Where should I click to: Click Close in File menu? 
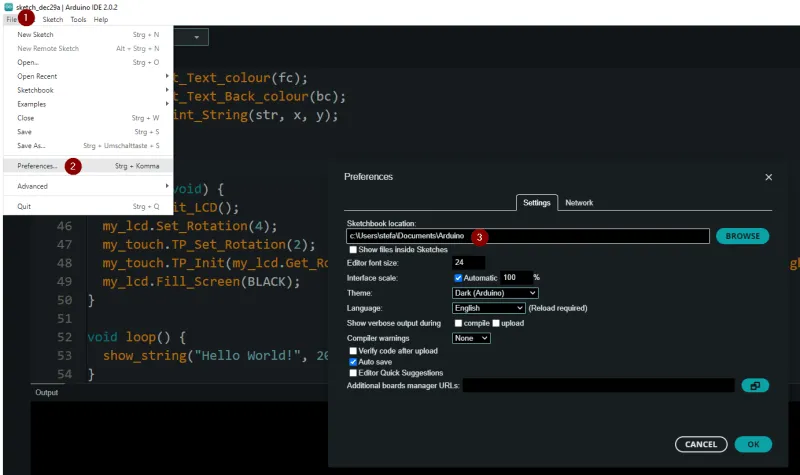tap(88, 118)
